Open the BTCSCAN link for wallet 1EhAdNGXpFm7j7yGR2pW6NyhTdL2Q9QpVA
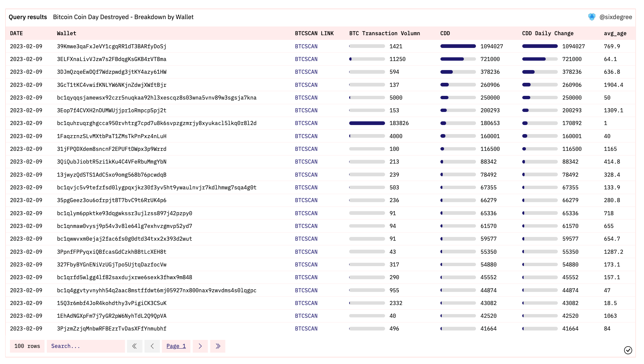Screen dimensions: 644x364 306,316
